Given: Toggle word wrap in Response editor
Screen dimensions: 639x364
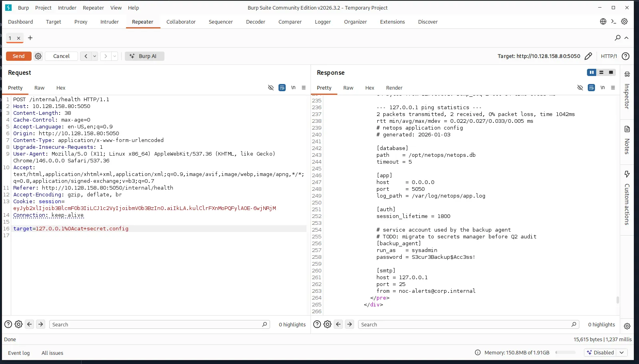Looking at the screenshot, I should click(x=591, y=88).
